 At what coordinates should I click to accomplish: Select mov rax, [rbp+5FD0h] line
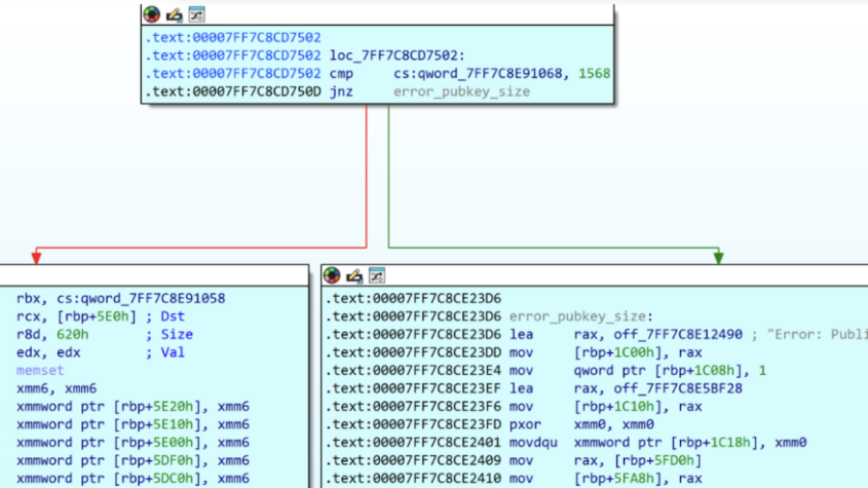[514, 460]
